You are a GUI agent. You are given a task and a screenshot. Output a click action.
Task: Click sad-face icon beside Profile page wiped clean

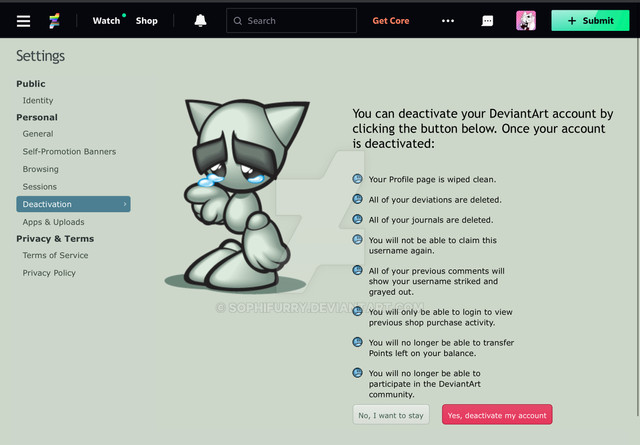358,179
